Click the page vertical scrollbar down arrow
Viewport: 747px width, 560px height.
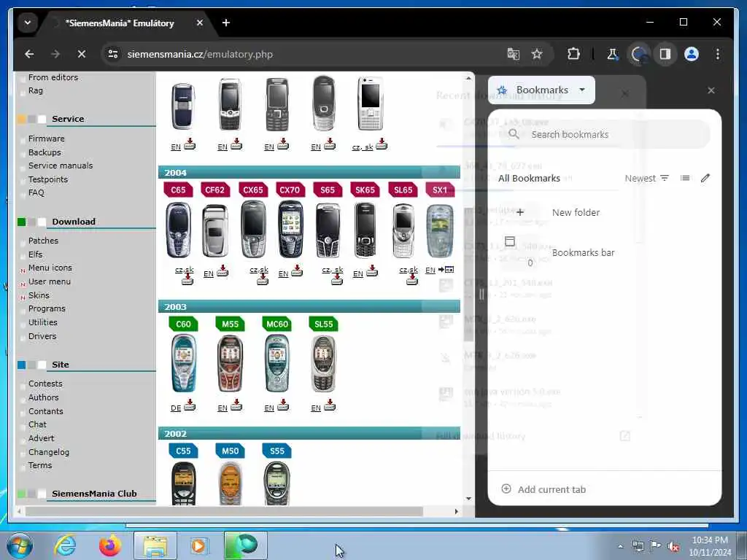pos(468,499)
